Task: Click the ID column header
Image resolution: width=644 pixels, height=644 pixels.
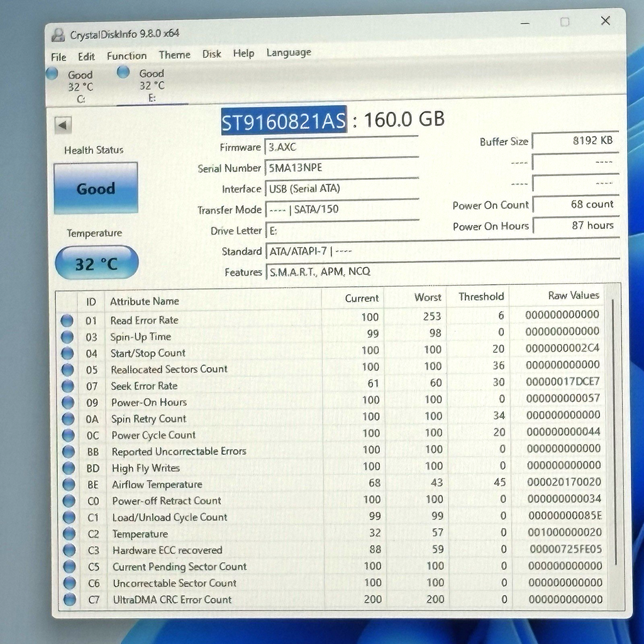Action: (91, 303)
